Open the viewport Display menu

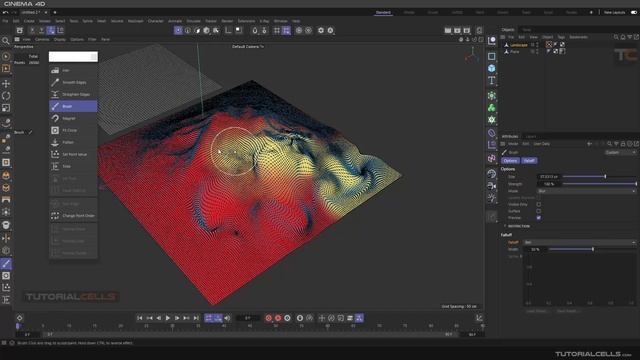60,40
